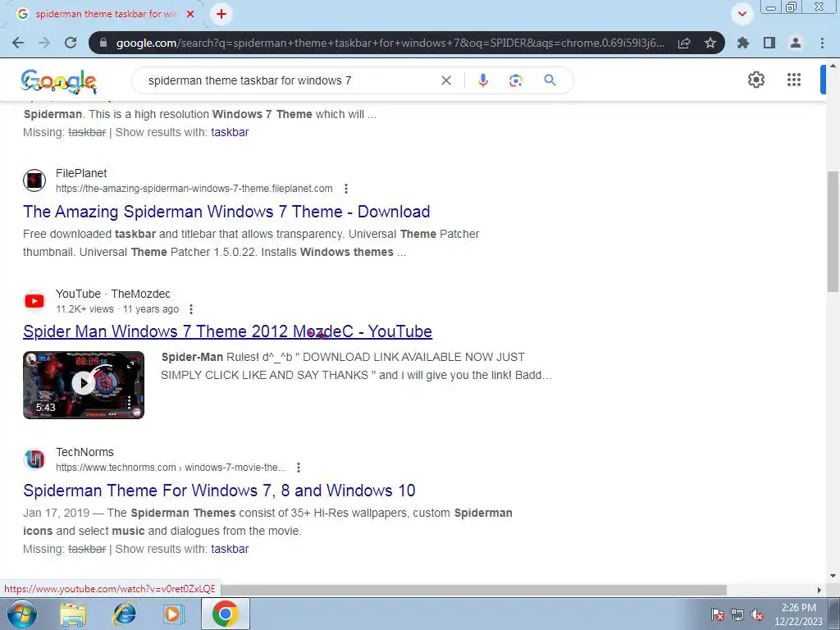Screen dimensions: 840x630
Task: Show results with taskbar under TechNorms
Action: click(230, 549)
